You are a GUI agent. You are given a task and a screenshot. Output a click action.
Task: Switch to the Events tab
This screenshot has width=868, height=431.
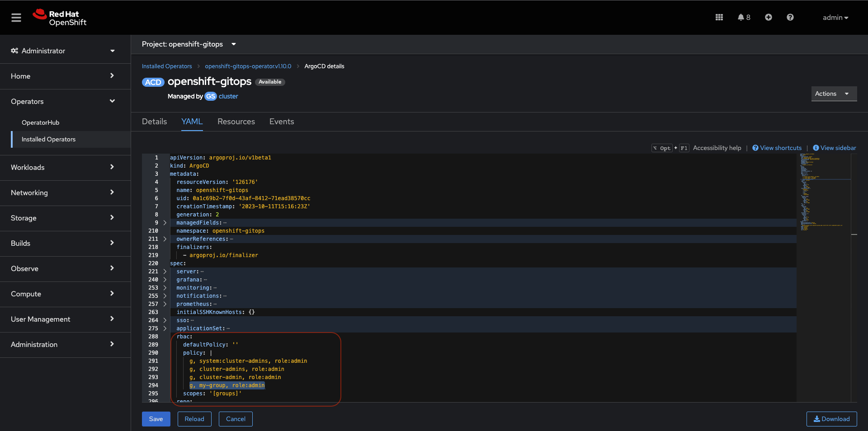pyautogui.click(x=282, y=122)
